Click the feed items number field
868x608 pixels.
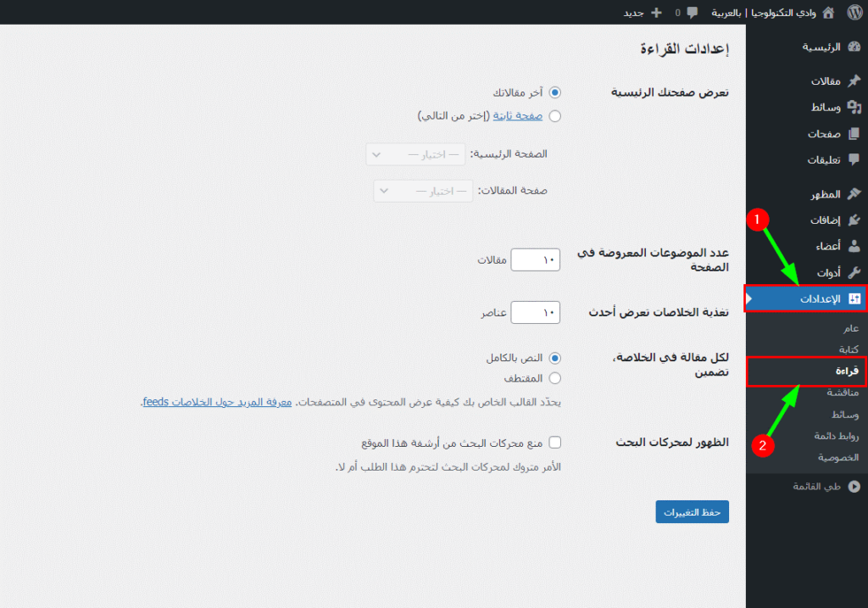click(536, 312)
